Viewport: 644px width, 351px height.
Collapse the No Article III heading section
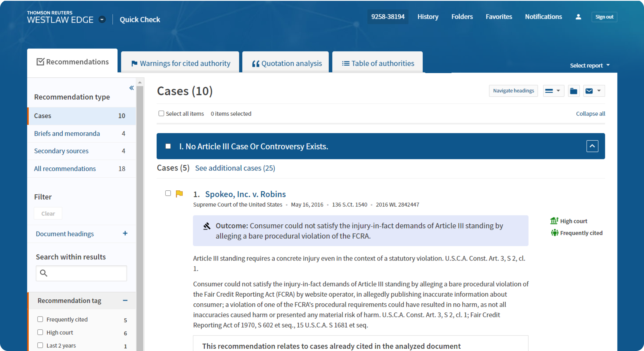[x=592, y=146]
